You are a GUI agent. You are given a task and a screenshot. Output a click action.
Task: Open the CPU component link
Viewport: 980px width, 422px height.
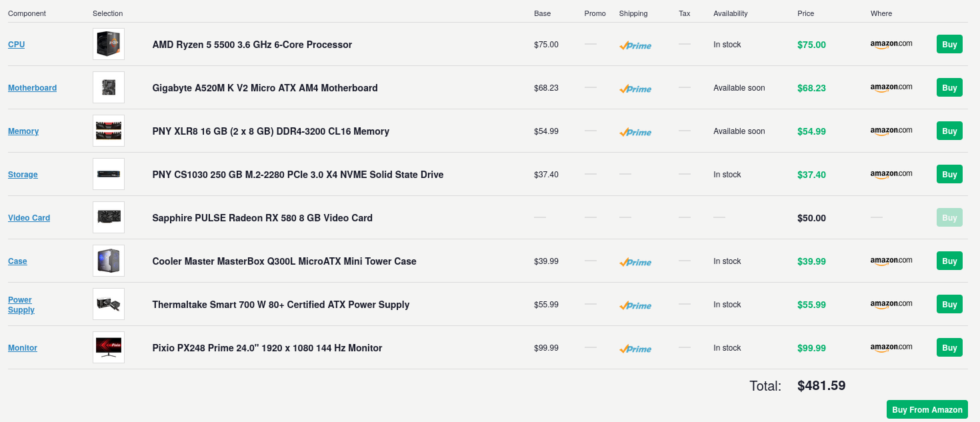16,45
